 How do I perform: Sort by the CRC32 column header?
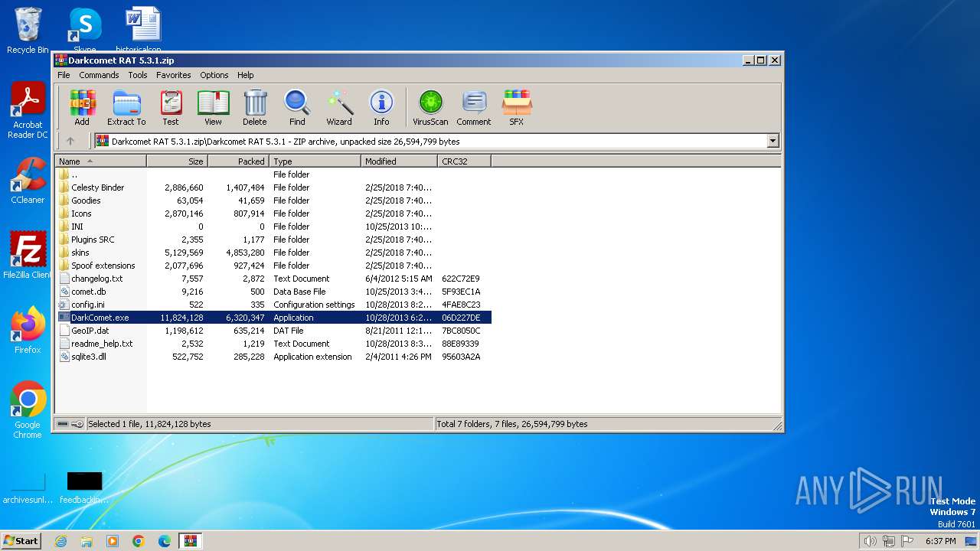(464, 161)
